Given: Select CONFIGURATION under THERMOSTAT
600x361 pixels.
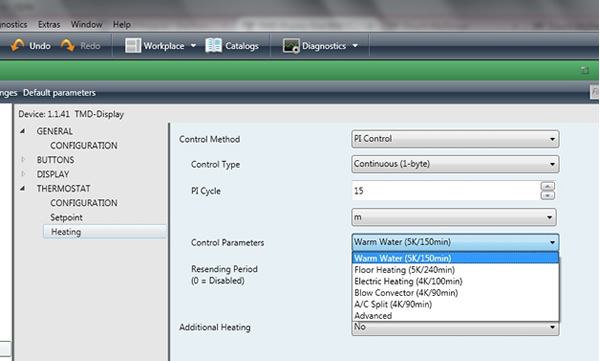Looking at the screenshot, I should click(84, 203).
